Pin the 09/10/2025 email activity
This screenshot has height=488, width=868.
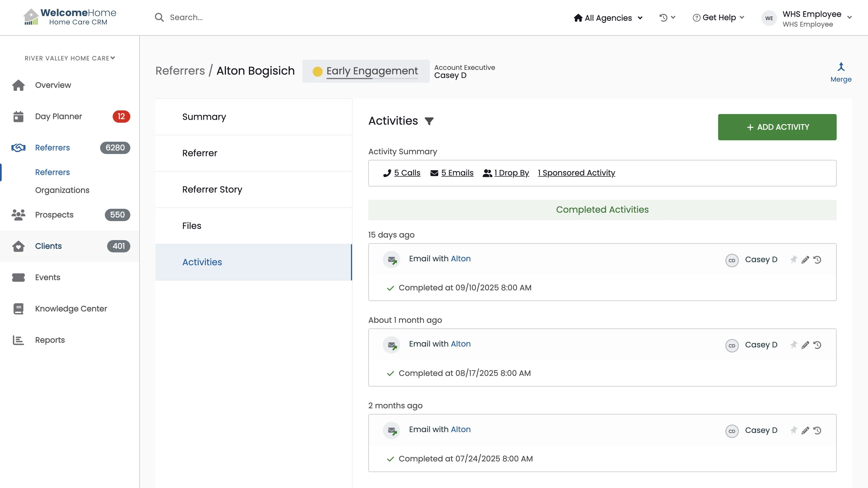point(794,260)
